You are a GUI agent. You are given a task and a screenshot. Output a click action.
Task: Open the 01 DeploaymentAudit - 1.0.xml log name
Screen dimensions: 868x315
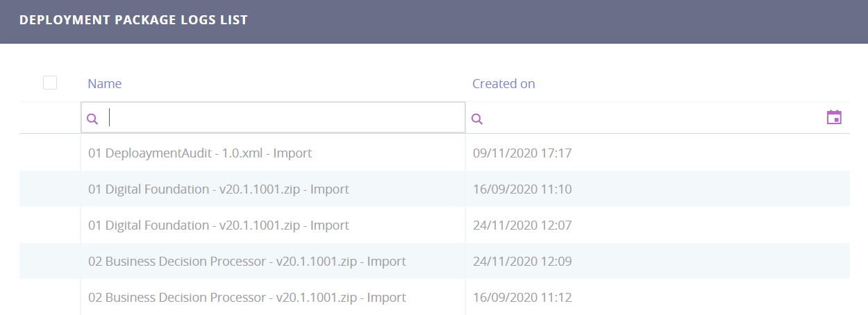click(x=200, y=153)
